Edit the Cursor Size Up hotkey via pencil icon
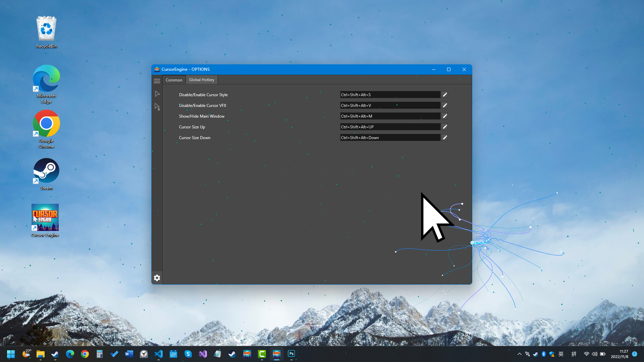 point(444,127)
